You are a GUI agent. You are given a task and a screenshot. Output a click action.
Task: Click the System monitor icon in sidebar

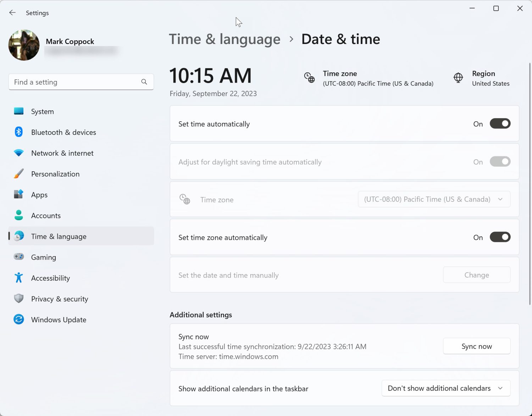(19, 111)
